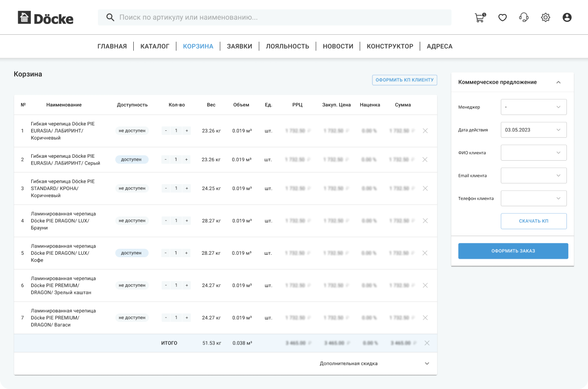Click the Наименование column header

point(64,105)
